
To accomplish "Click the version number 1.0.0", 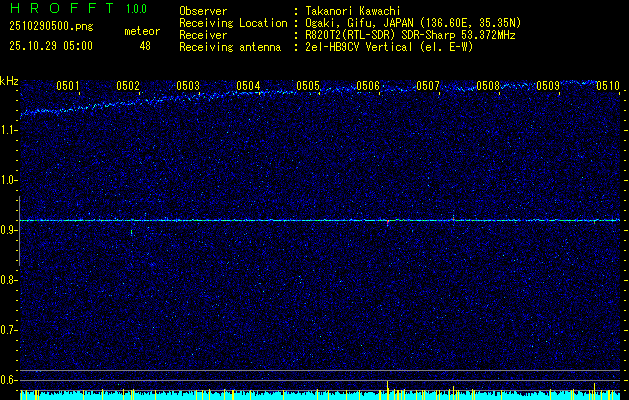I will [x=136, y=9].
